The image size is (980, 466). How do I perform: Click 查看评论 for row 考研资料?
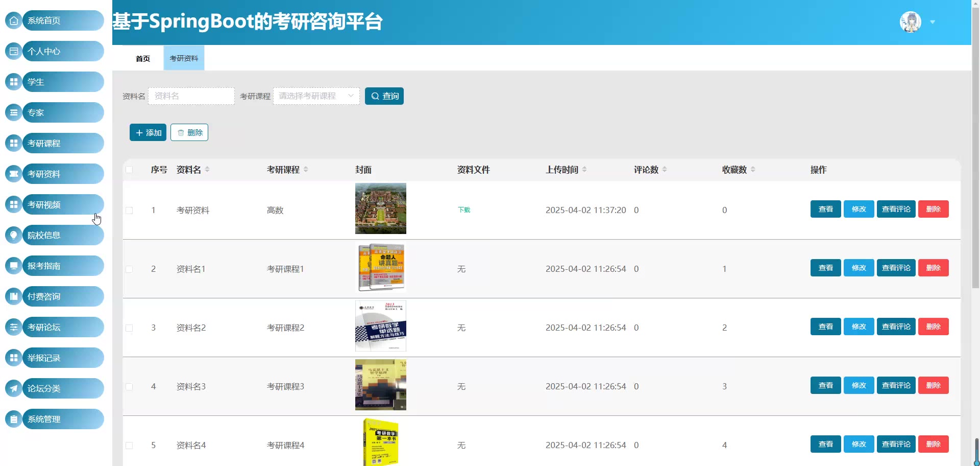click(896, 209)
